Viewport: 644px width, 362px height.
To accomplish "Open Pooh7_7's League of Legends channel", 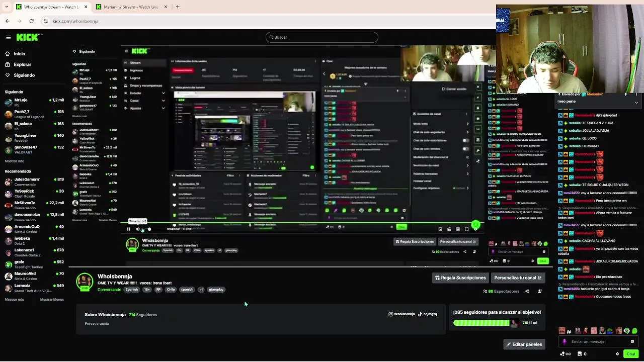I will (x=34, y=114).
